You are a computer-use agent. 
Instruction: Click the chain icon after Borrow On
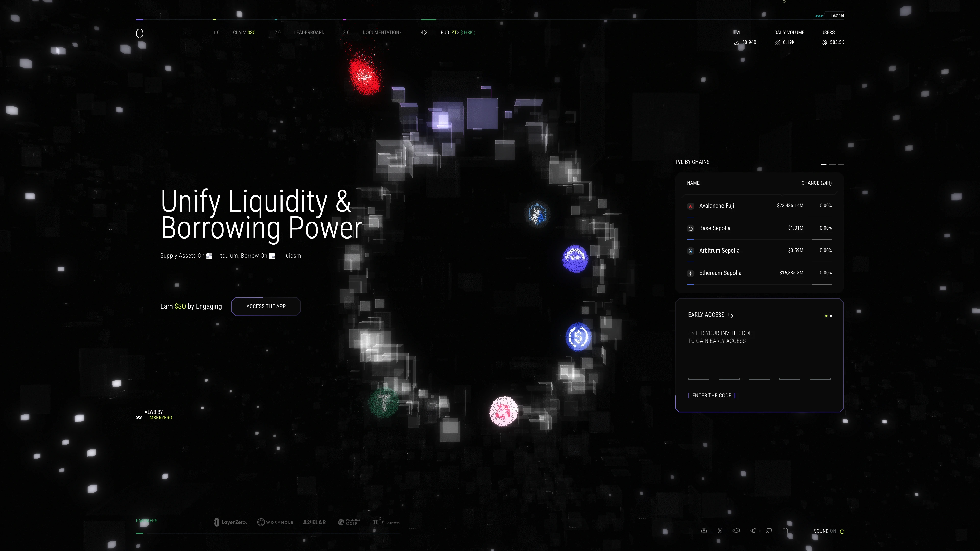point(272,256)
